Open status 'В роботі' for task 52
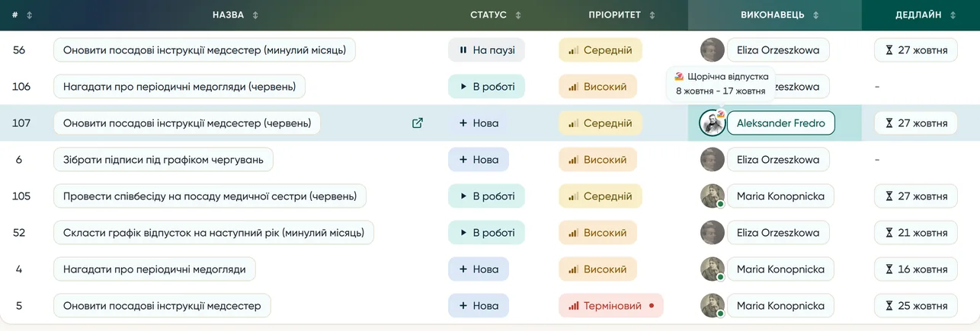This screenshot has width=980, height=331. click(x=486, y=233)
